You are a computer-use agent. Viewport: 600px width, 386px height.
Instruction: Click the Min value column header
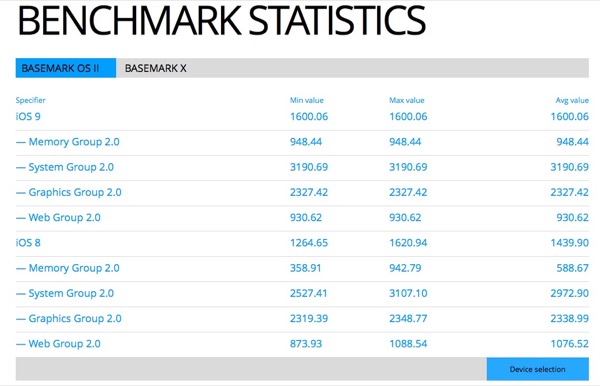point(307,100)
